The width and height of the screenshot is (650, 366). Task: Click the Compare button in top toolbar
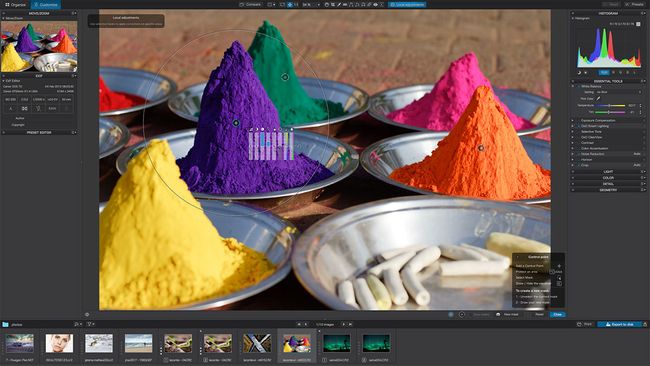[251, 5]
